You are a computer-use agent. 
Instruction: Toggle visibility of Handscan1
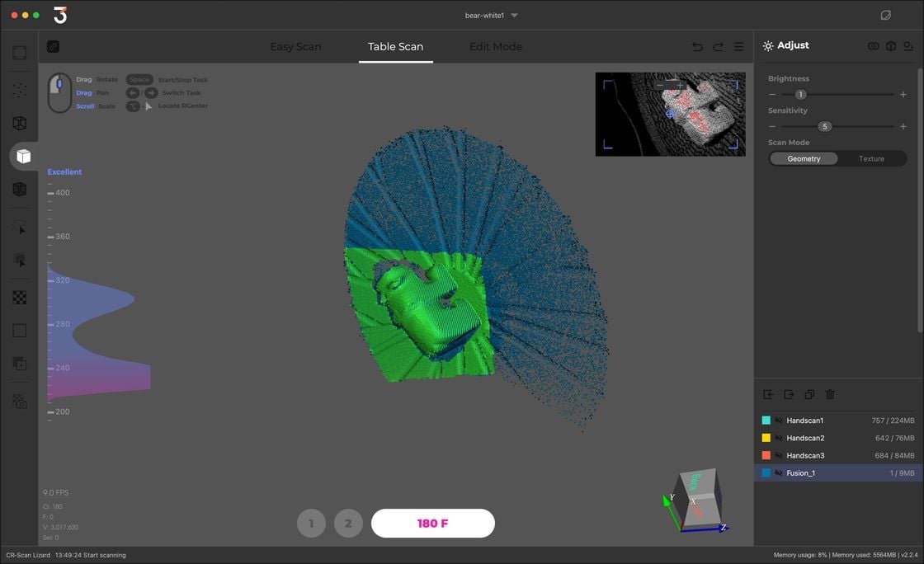coord(778,421)
